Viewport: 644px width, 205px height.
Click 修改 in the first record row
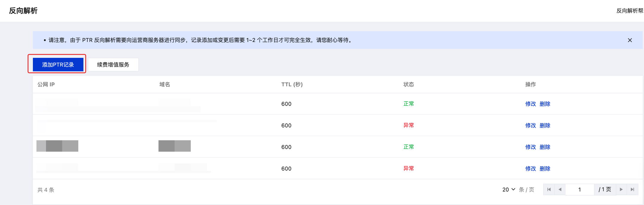click(530, 104)
